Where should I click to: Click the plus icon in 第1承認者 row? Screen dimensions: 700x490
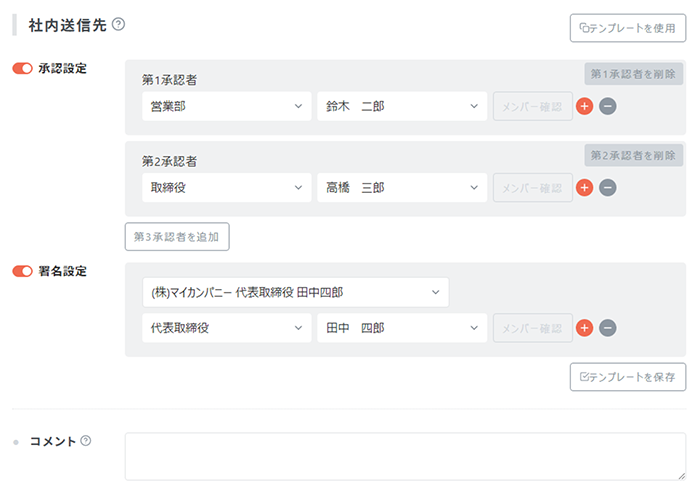coord(585,107)
